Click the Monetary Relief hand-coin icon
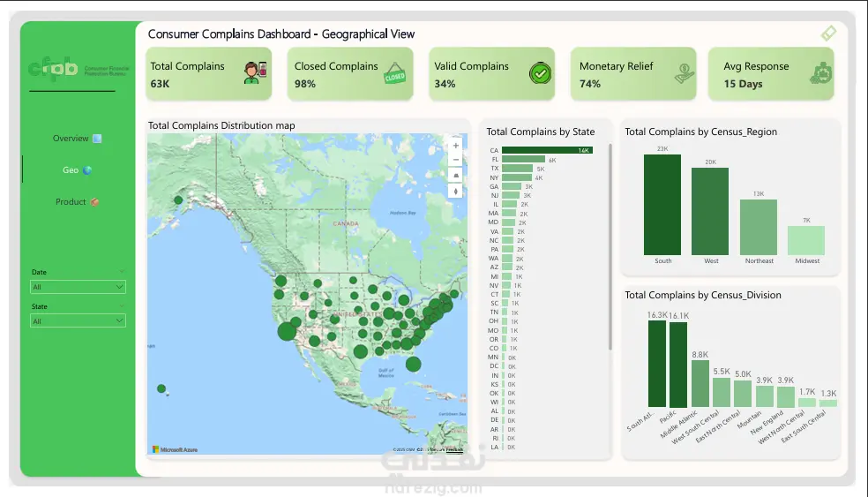This screenshot has width=868, height=497. (685, 73)
